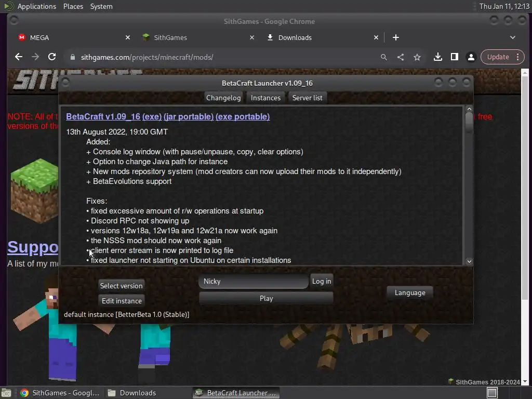Expand the Chrome tab search chevron
Screen dimensions: 532x399
point(513,37)
